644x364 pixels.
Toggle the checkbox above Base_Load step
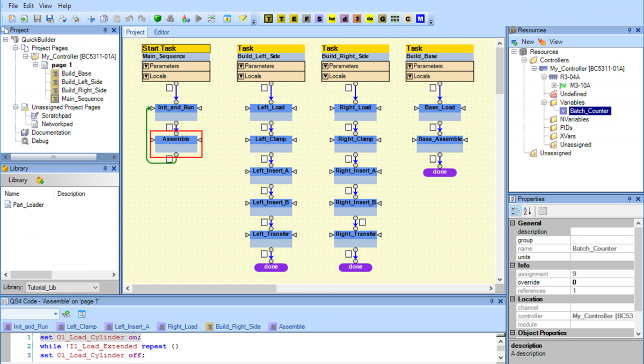click(433, 88)
